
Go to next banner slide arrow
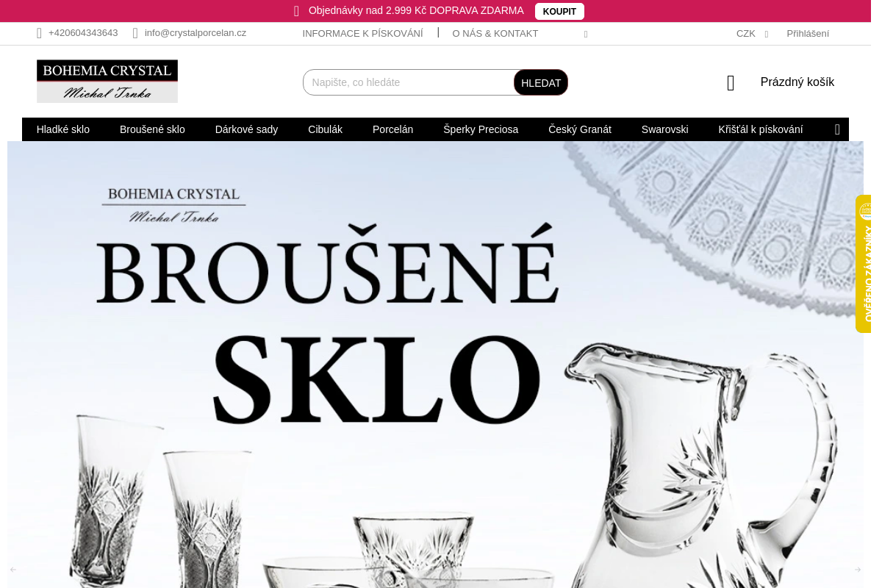tap(857, 570)
